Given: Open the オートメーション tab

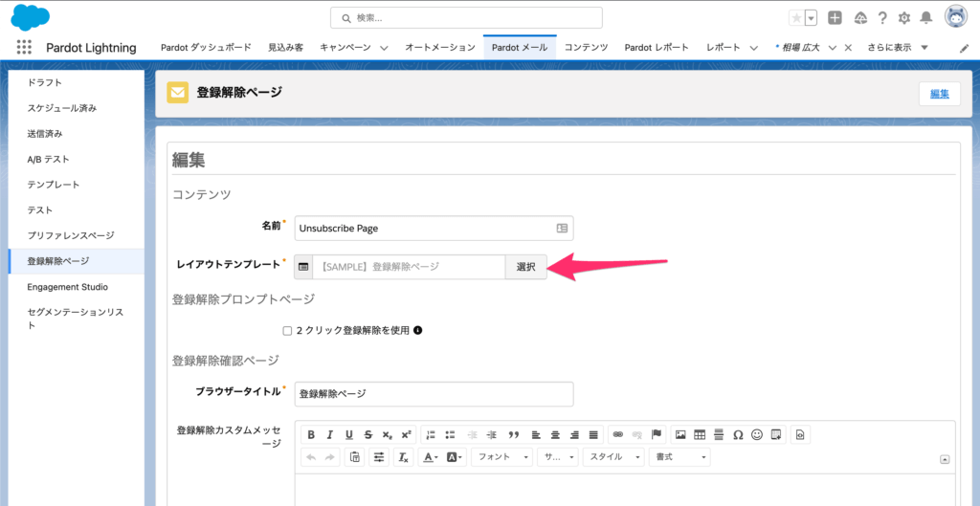Looking at the screenshot, I should (440, 48).
